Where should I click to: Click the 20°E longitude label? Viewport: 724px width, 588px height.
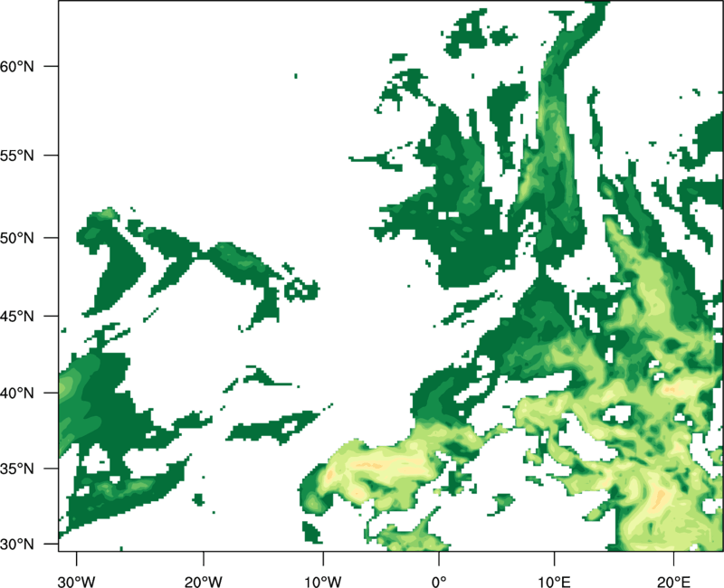[673, 582]
